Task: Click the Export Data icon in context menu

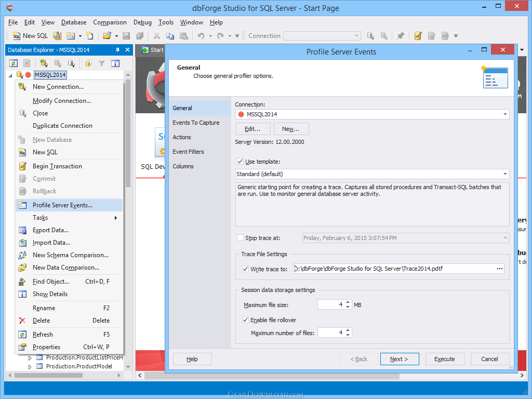Action: point(22,230)
